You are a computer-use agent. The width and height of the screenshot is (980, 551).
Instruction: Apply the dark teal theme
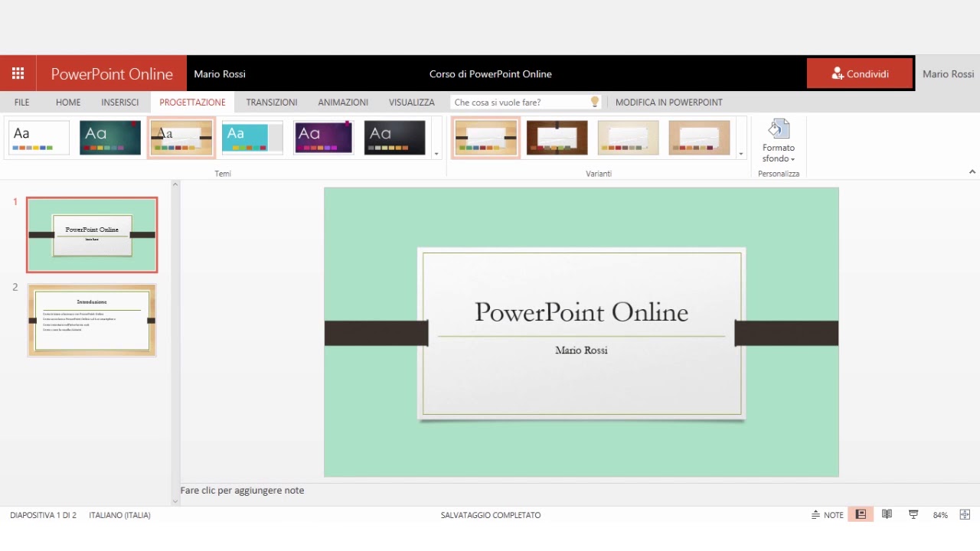(110, 138)
